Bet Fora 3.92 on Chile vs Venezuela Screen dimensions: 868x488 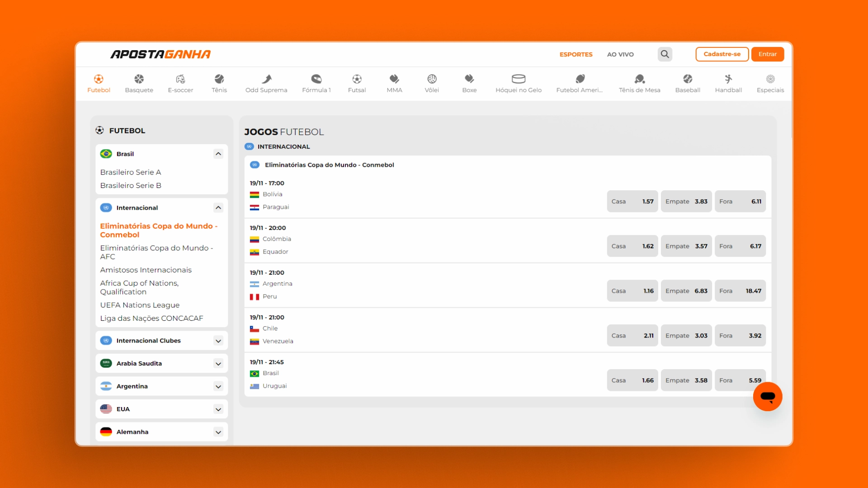coord(740,336)
